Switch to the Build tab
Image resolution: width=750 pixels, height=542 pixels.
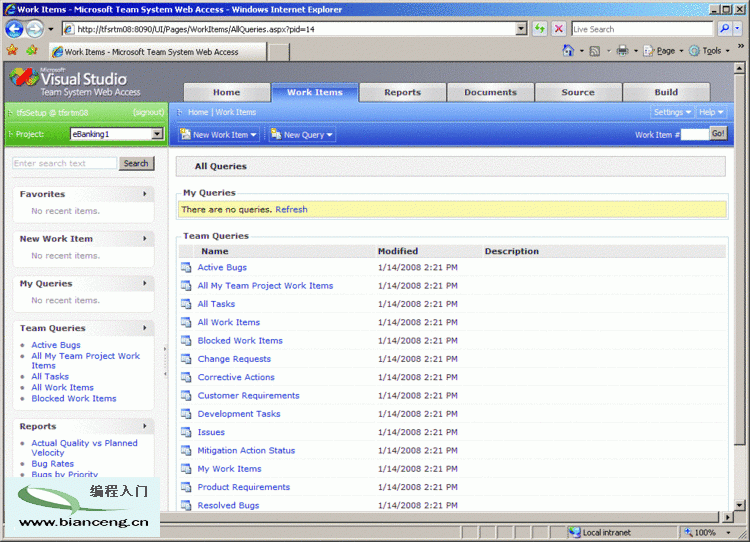pos(666,92)
